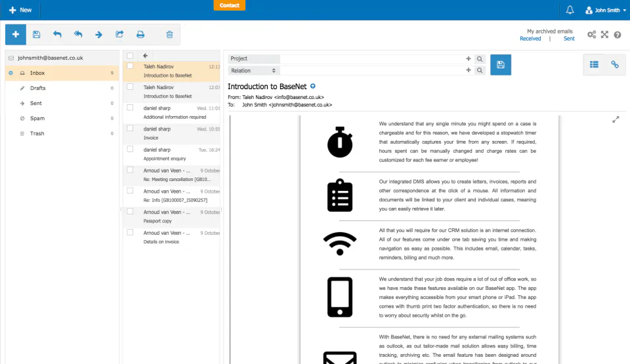Print the current email
Image resolution: width=630 pixels, height=364 pixels.
tap(140, 35)
